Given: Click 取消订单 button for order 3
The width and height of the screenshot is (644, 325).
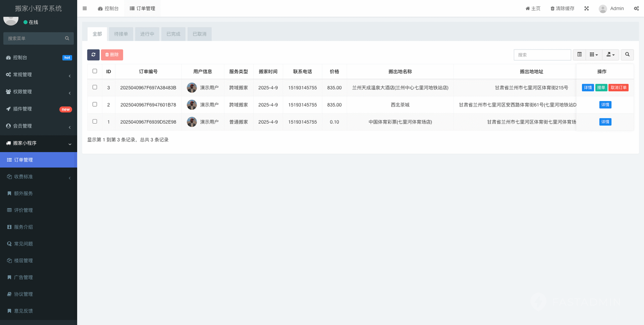Looking at the screenshot, I should coord(618,88).
